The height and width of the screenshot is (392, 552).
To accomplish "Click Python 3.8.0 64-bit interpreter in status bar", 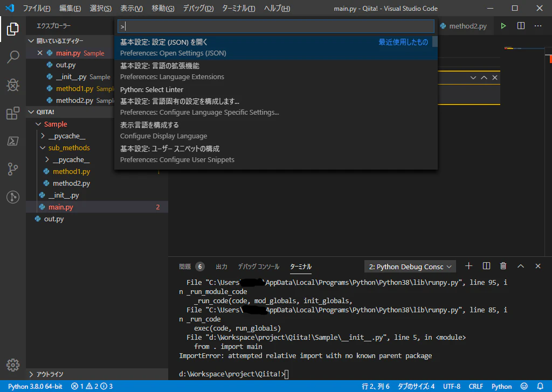I will click(x=35, y=387).
